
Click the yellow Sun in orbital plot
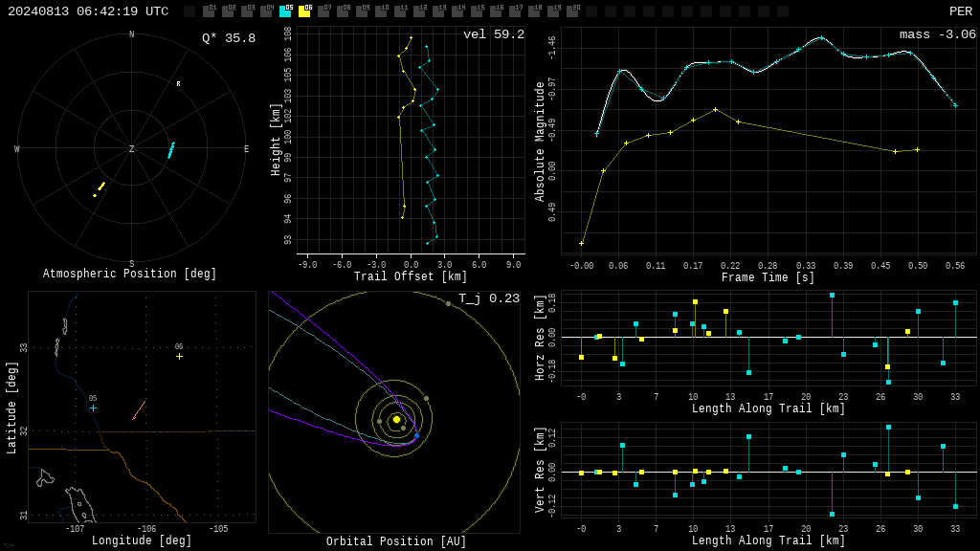[396, 419]
